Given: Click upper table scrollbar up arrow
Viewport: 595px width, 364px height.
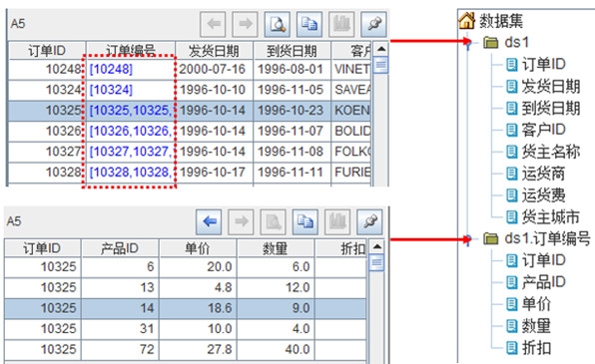Looking at the screenshot, I should pos(381,49).
